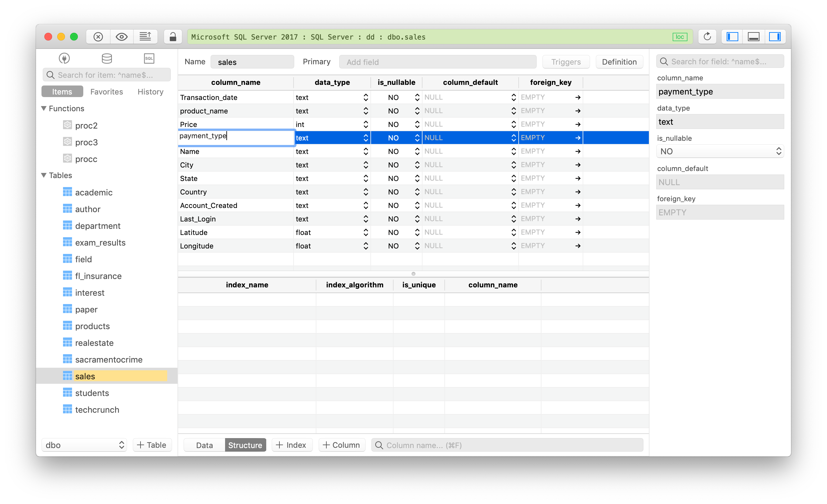Select the Primary tab
Image resolution: width=827 pixels, height=504 pixels.
point(316,61)
